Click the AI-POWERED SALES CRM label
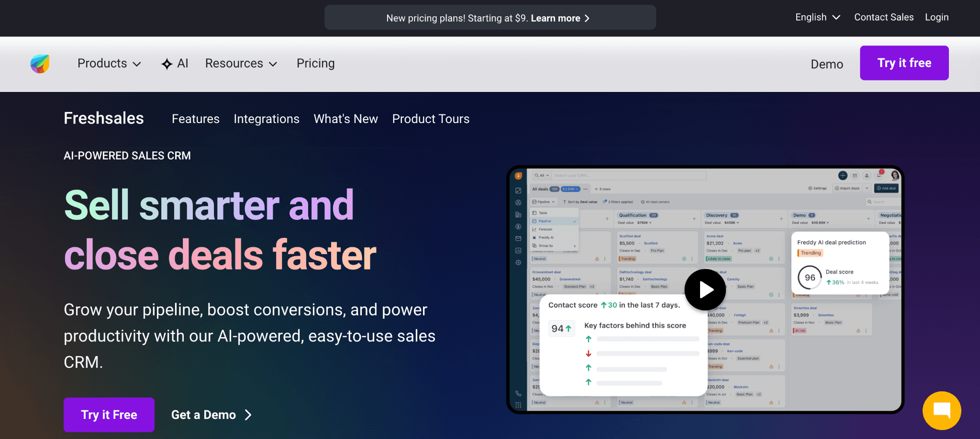980x439 pixels. coord(127,156)
